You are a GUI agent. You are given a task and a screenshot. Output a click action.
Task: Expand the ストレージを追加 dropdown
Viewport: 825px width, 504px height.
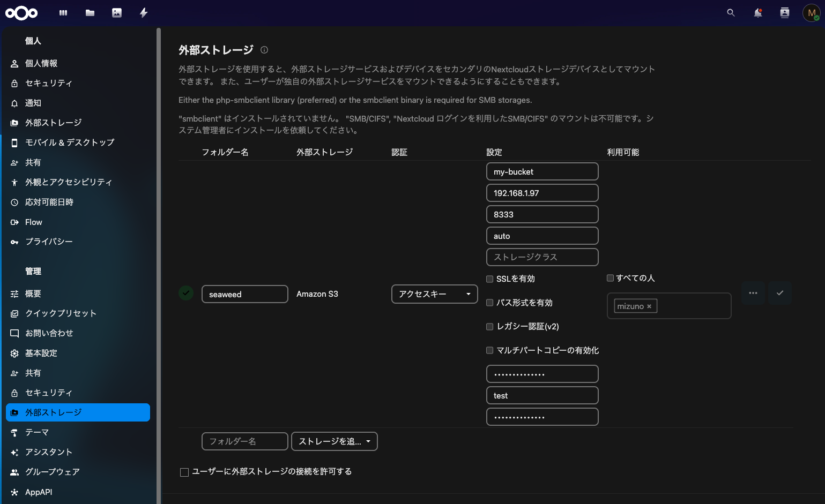point(335,441)
